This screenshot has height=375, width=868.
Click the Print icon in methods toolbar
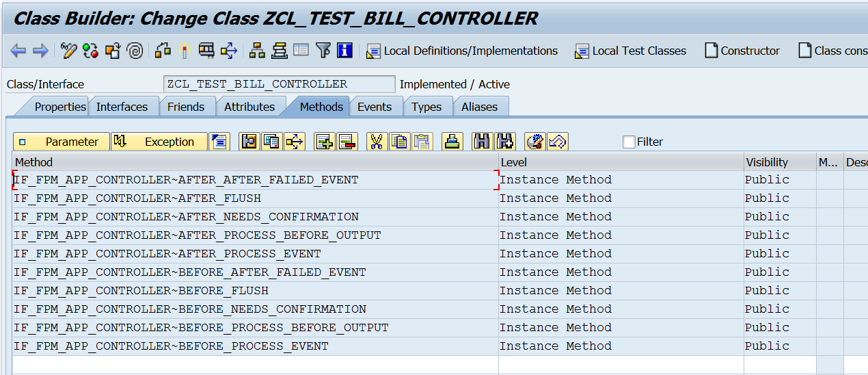click(x=452, y=142)
